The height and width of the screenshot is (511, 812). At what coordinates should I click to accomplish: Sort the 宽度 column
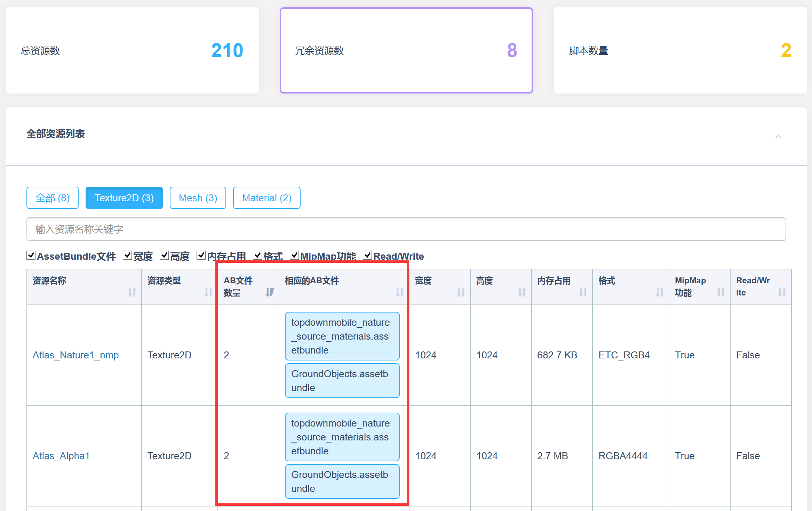pyautogui.click(x=461, y=293)
